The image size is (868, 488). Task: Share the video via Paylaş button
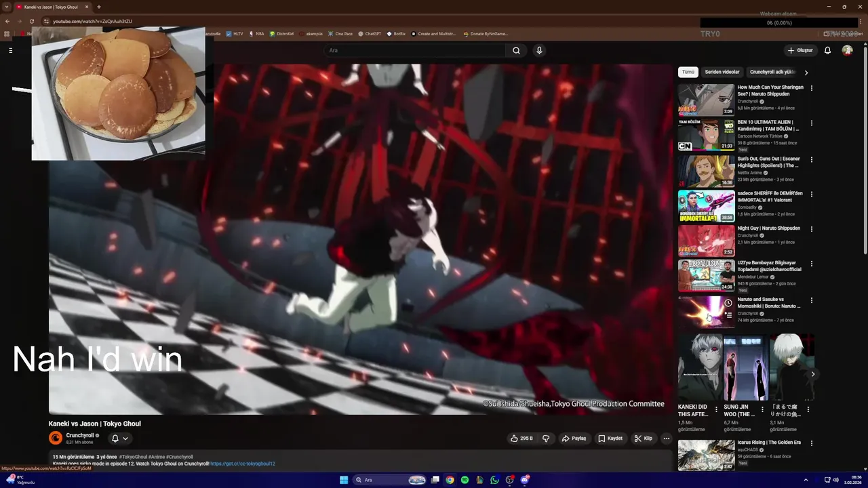point(574,439)
